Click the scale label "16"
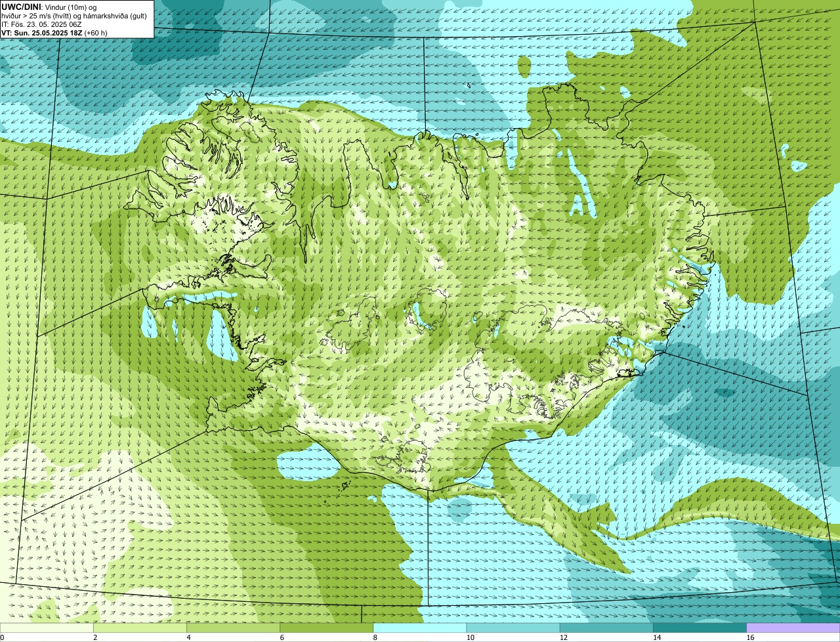 pyautogui.click(x=750, y=637)
